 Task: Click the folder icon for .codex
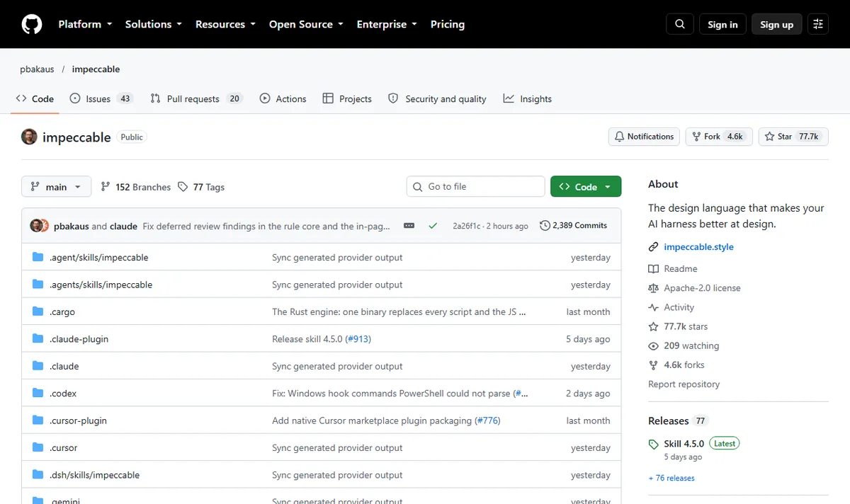38,394
